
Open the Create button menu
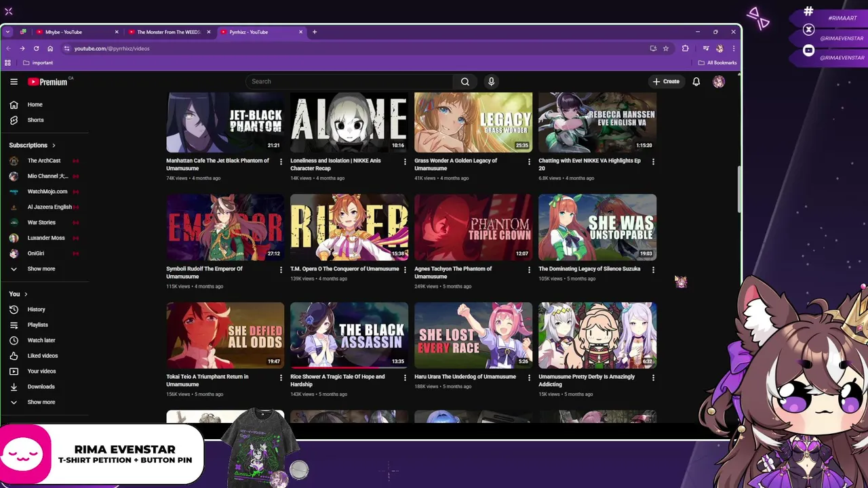pyautogui.click(x=666, y=81)
